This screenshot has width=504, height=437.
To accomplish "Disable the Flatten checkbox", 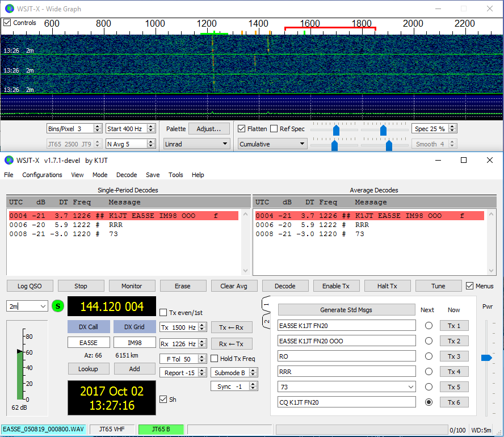I will [x=242, y=129].
